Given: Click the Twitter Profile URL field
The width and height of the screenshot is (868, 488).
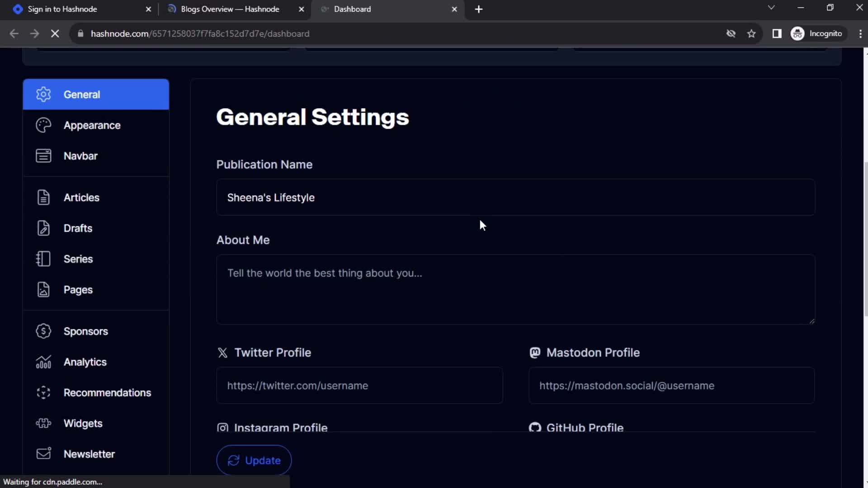Looking at the screenshot, I should click(x=360, y=385).
